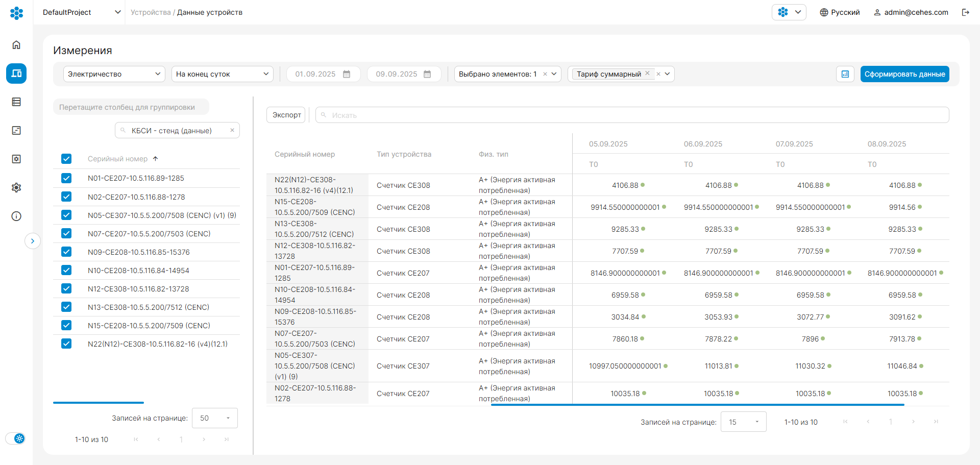
Task: Open the settings gear sidebar icon
Action: (16, 188)
